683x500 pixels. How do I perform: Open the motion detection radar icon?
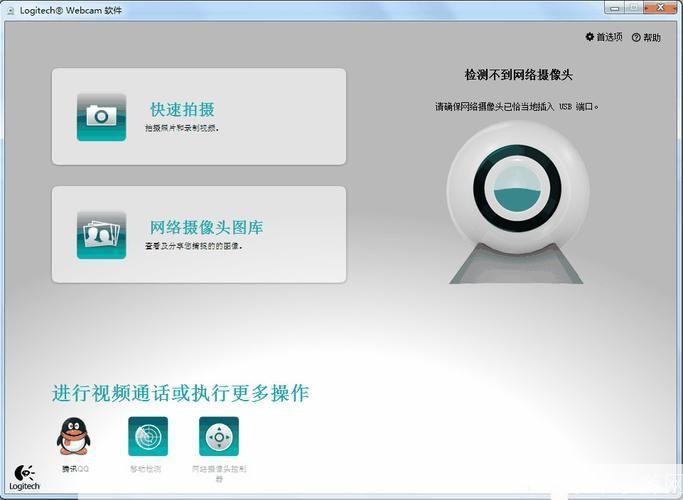click(148, 437)
